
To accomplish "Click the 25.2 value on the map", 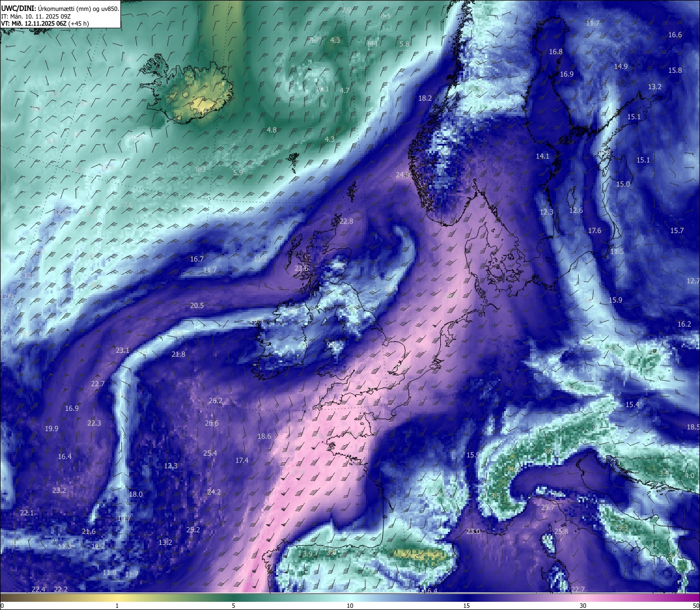I will tap(193, 530).
